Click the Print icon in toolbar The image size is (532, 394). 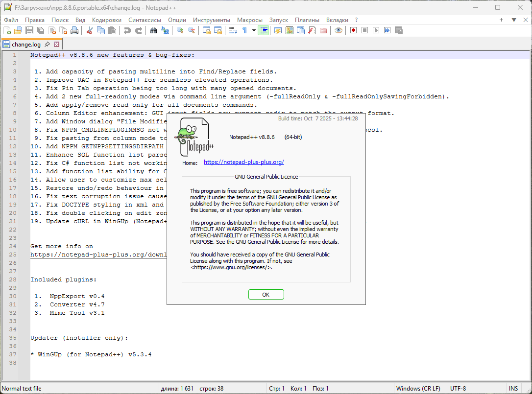pos(74,30)
